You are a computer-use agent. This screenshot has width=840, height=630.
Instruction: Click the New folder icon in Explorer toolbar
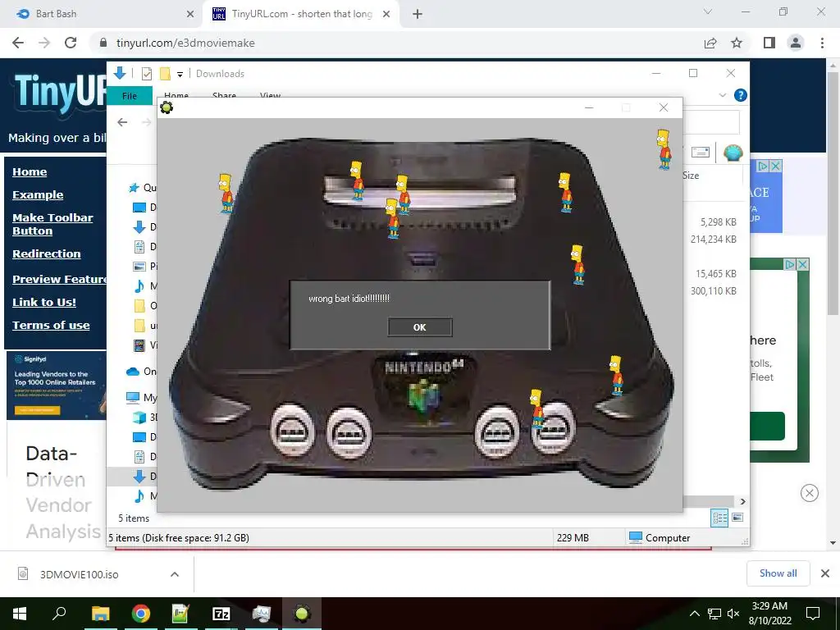pos(165,74)
